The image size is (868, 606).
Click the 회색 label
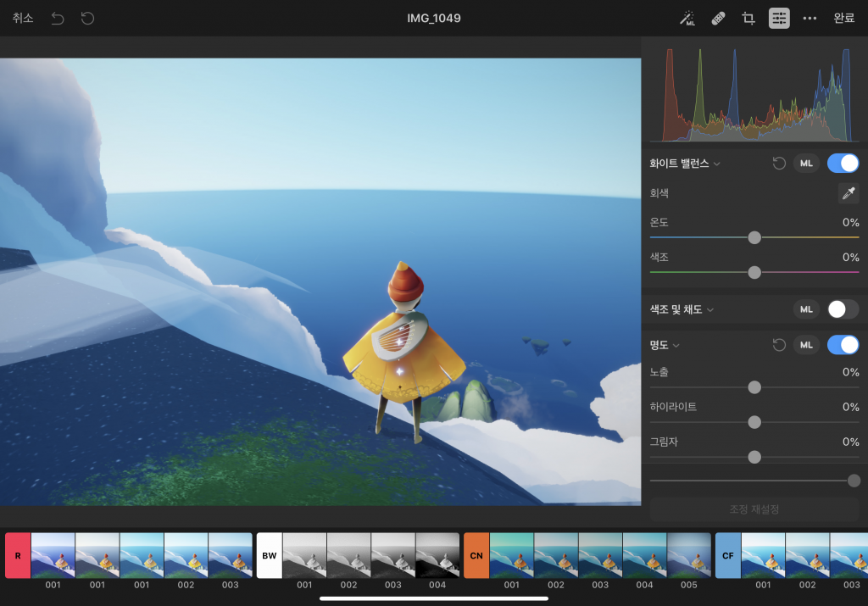coord(659,193)
